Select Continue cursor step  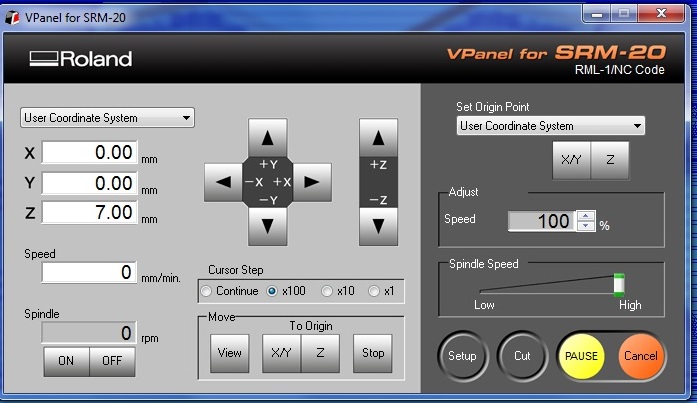point(206,291)
